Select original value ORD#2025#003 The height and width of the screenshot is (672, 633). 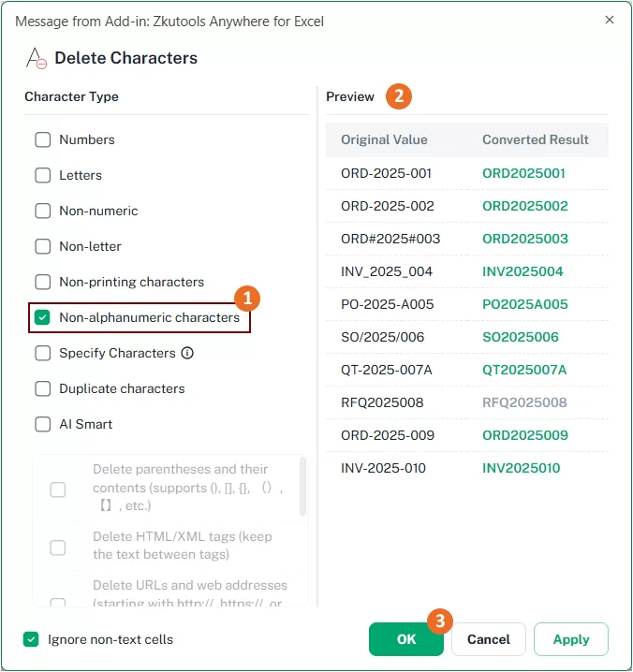click(x=390, y=239)
